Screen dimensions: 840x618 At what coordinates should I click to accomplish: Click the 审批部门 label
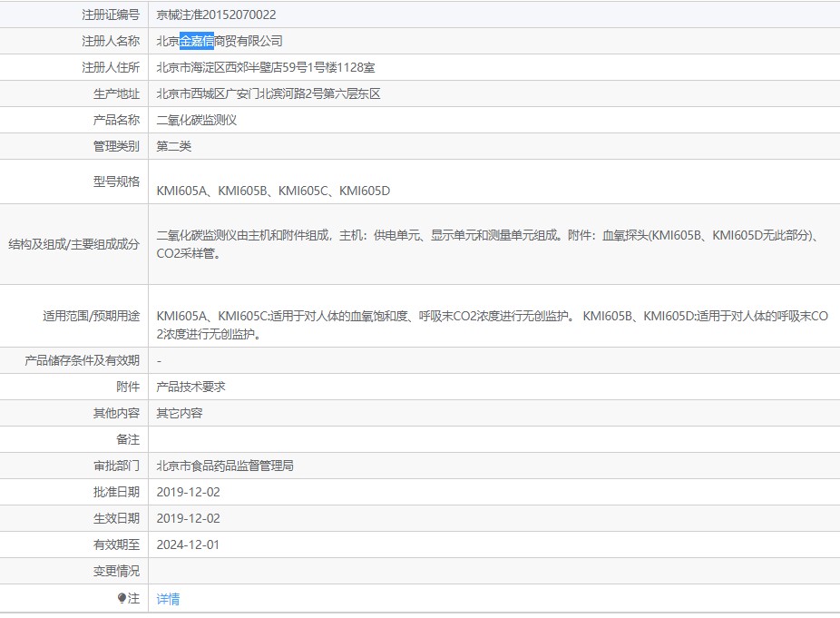(x=116, y=466)
